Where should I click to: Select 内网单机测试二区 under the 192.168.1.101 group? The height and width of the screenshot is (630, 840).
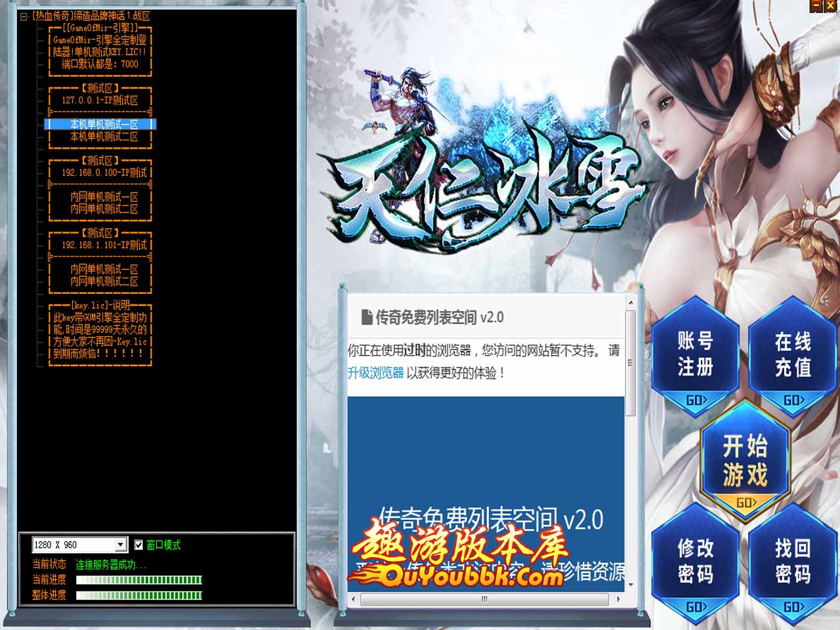coord(104,281)
